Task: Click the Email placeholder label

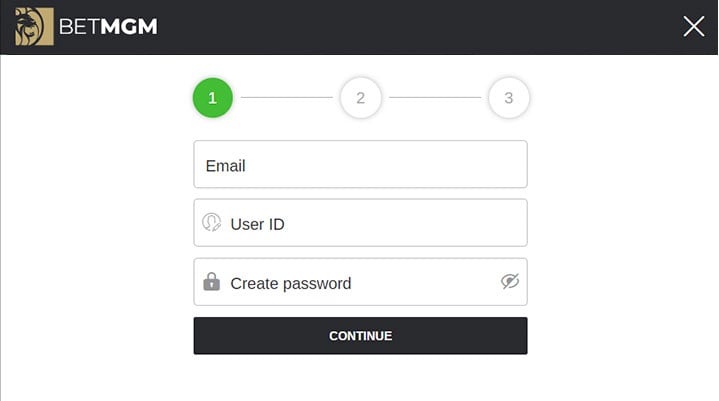Action: pos(225,166)
